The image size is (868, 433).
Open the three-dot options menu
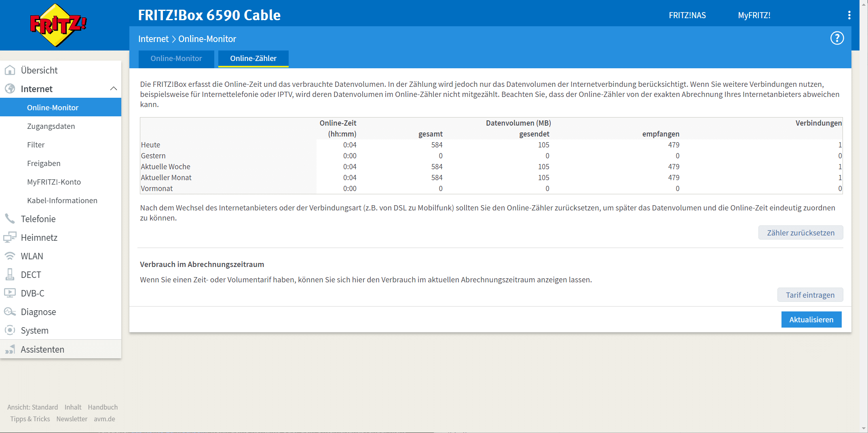coord(849,15)
